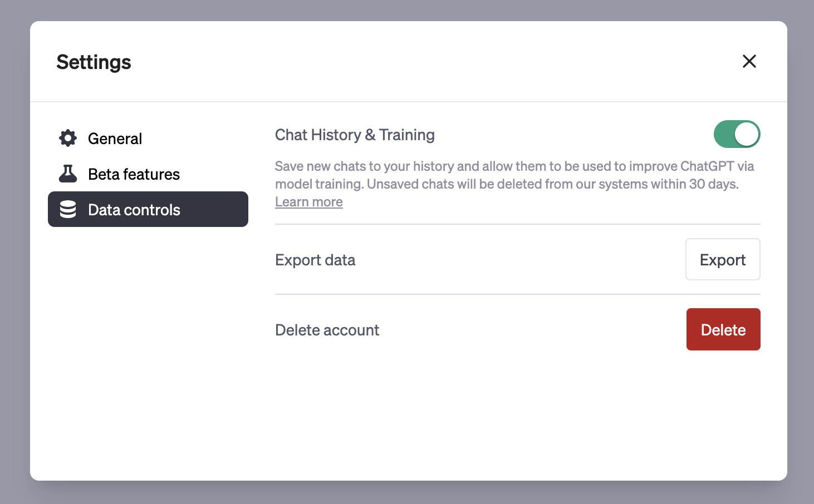Click the Export data label

(315, 260)
